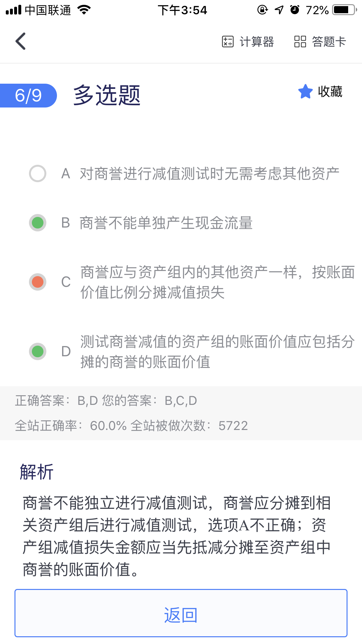362x644 pixels.
Task: Open the 答题卡 menu label
Action: [x=329, y=42]
